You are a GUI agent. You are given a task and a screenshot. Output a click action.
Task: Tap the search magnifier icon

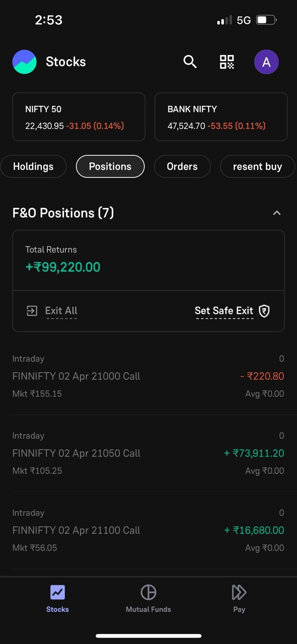[190, 62]
